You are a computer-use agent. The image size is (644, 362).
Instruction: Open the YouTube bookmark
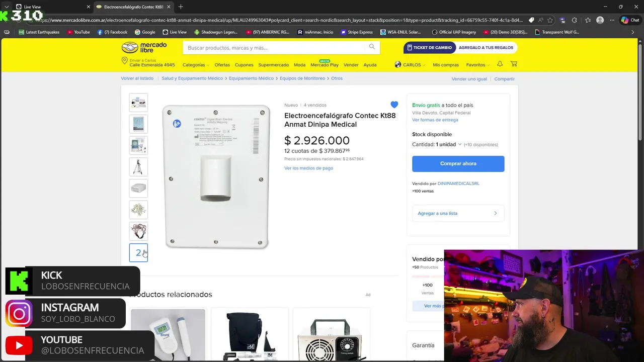[78, 32]
